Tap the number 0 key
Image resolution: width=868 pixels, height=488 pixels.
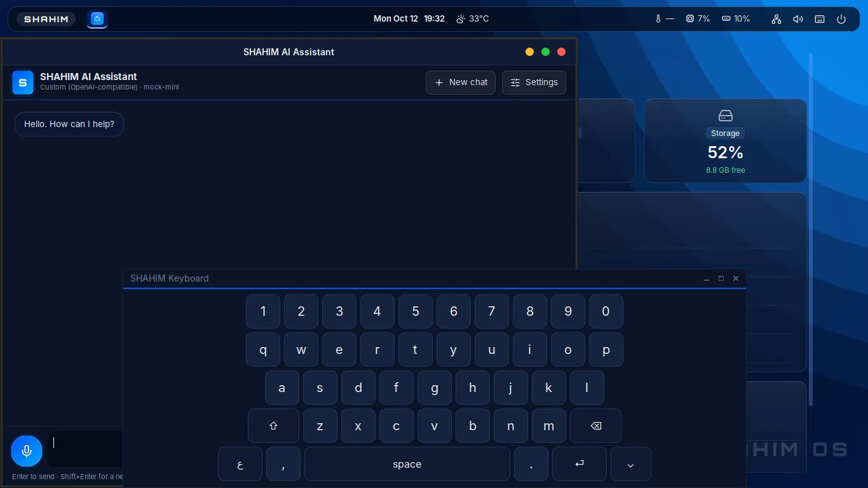(x=606, y=311)
